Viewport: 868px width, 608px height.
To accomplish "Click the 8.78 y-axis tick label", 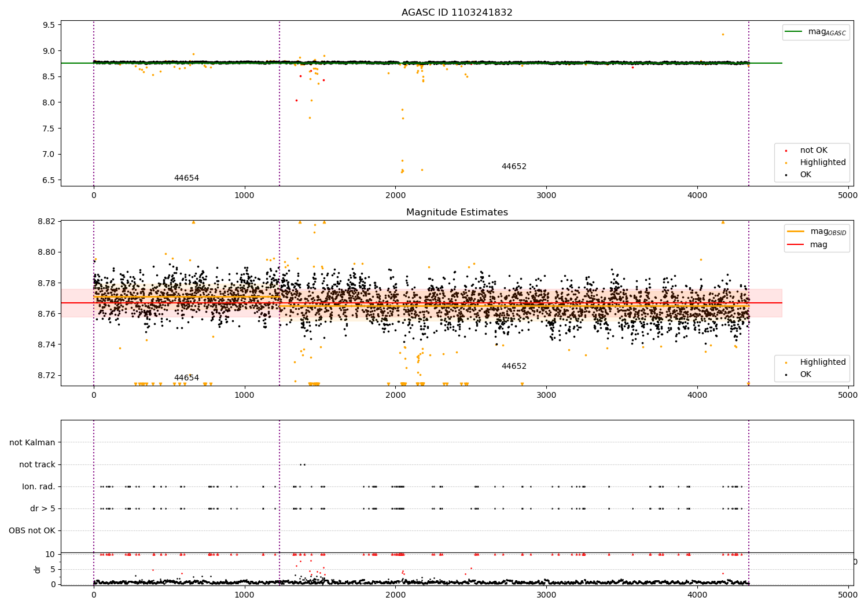I will [46, 283].
